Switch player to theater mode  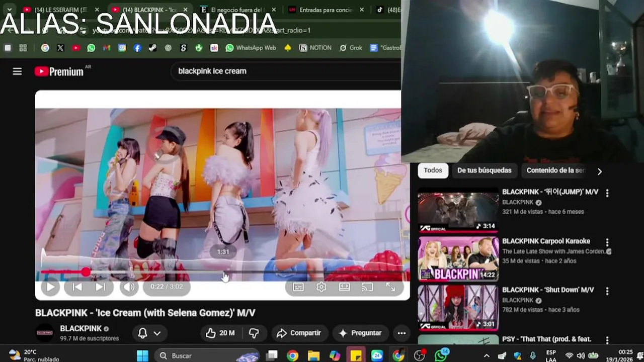click(345, 287)
